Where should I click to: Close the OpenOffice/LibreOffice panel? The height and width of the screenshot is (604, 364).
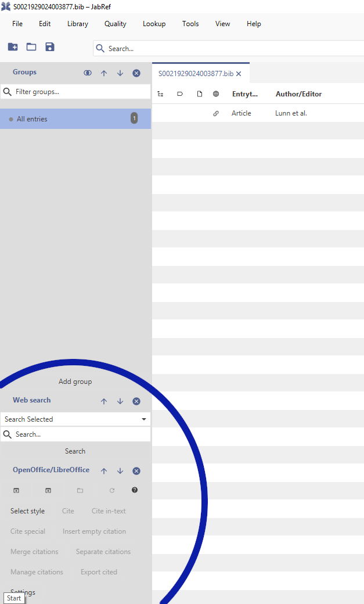tap(136, 471)
